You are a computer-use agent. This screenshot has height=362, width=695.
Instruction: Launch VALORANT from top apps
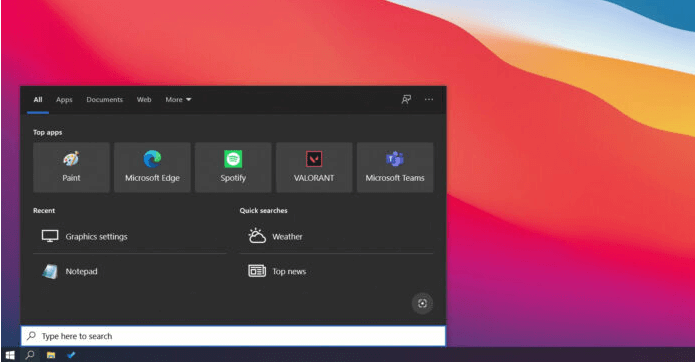[314, 167]
